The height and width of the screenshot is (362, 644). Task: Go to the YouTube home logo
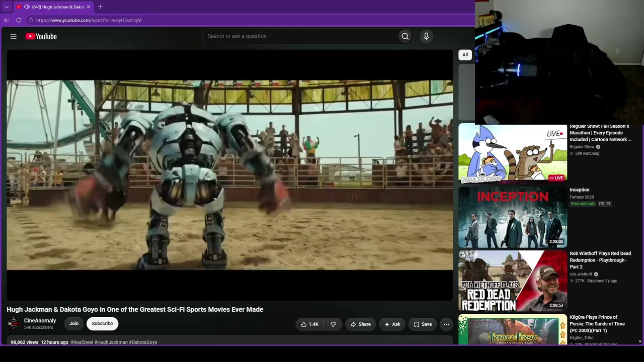click(x=41, y=36)
